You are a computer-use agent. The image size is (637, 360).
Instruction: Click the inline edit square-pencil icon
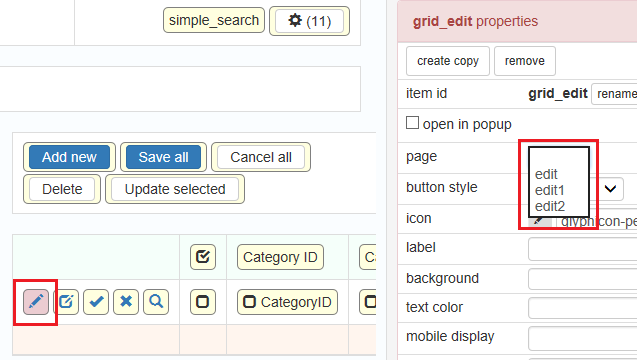click(x=66, y=302)
